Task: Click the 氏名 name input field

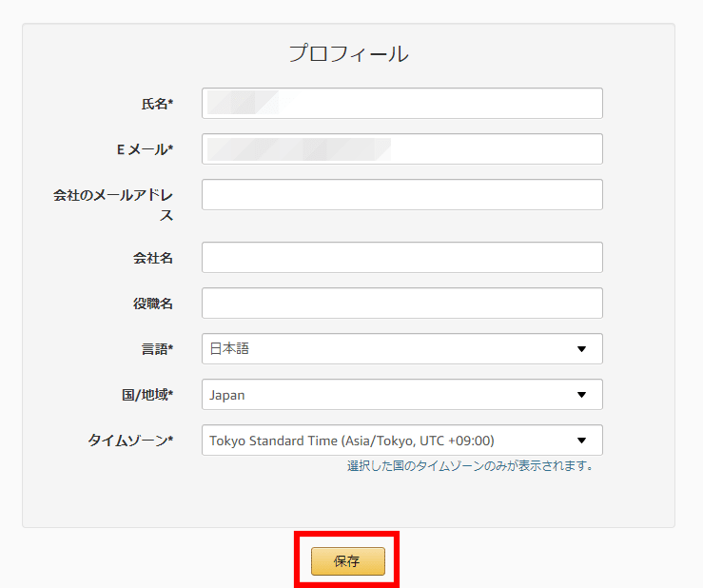Action: tap(402, 103)
